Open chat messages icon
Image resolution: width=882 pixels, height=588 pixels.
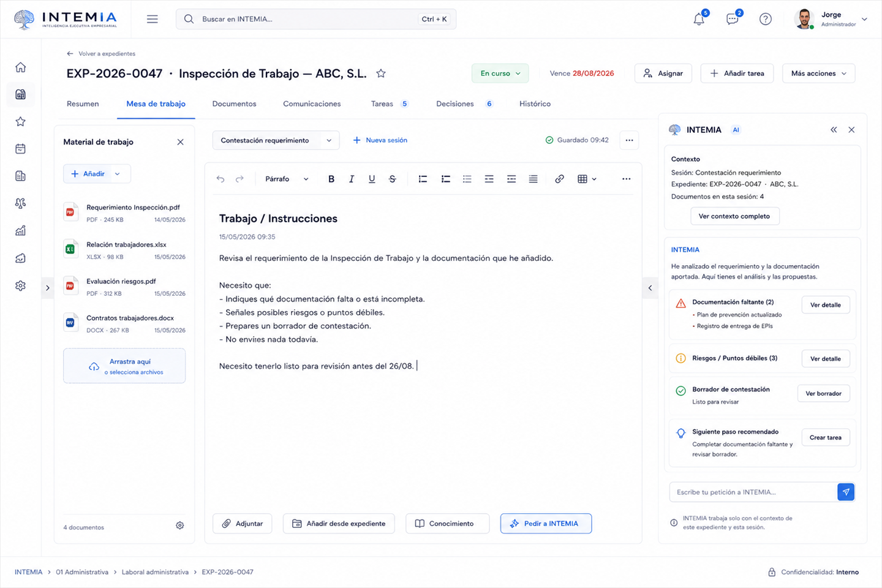[x=732, y=19]
